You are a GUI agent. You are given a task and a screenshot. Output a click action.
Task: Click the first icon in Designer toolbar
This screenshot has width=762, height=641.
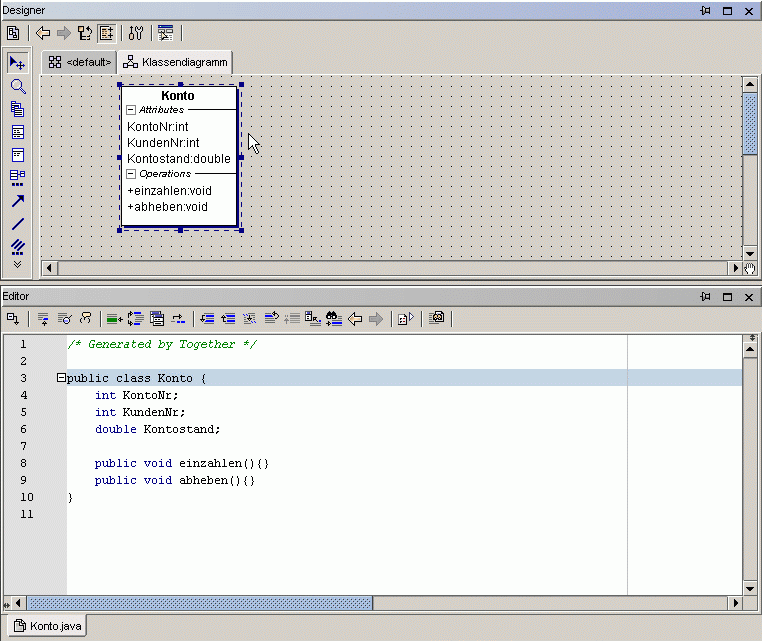point(13,33)
